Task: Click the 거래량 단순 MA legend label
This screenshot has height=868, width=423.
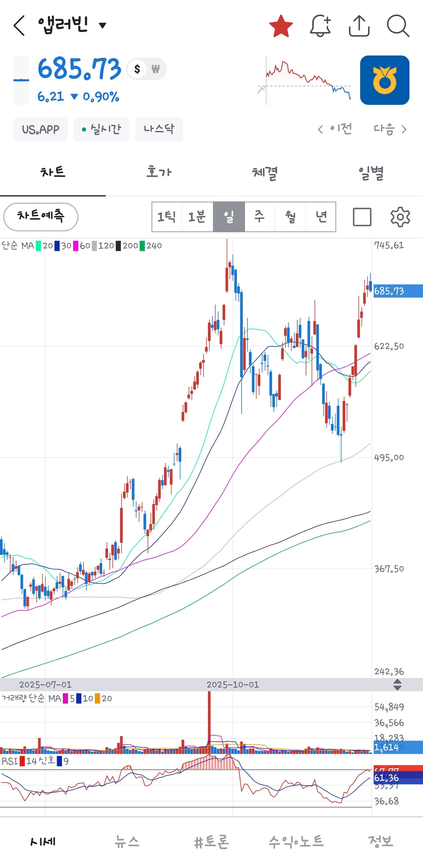Action: tap(31, 698)
